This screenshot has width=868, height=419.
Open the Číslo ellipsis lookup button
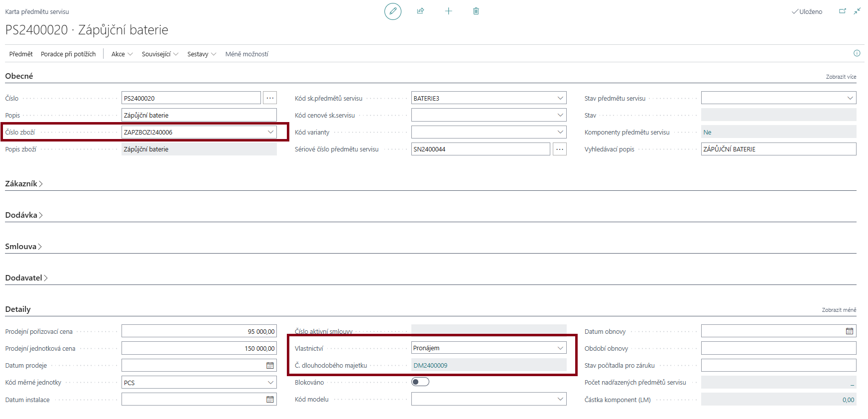click(270, 98)
